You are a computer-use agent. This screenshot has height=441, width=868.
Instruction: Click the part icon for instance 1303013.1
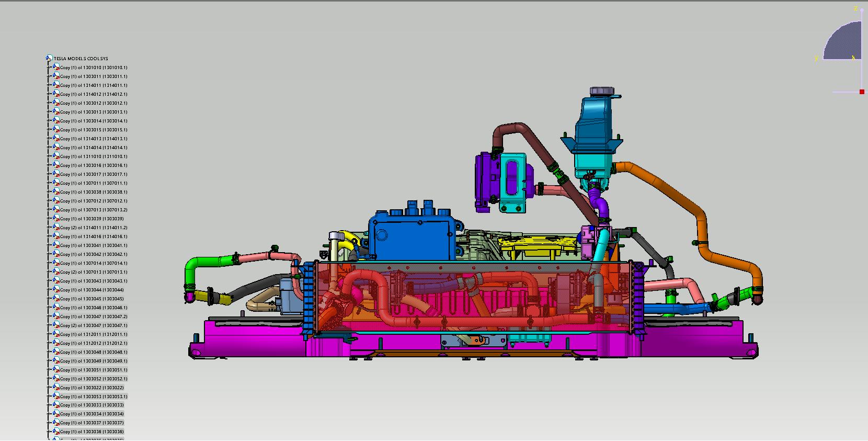(56, 111)
